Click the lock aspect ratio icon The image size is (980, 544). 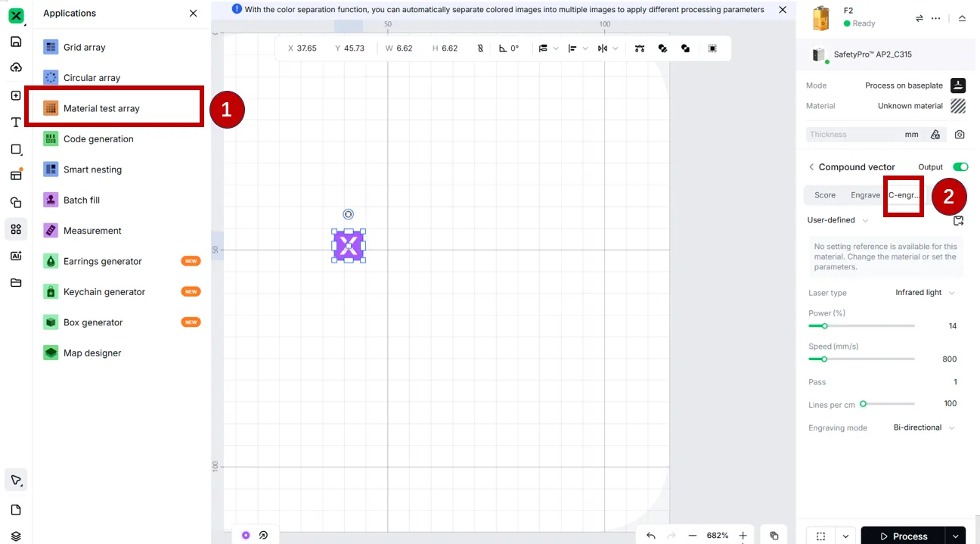(480, 48)
